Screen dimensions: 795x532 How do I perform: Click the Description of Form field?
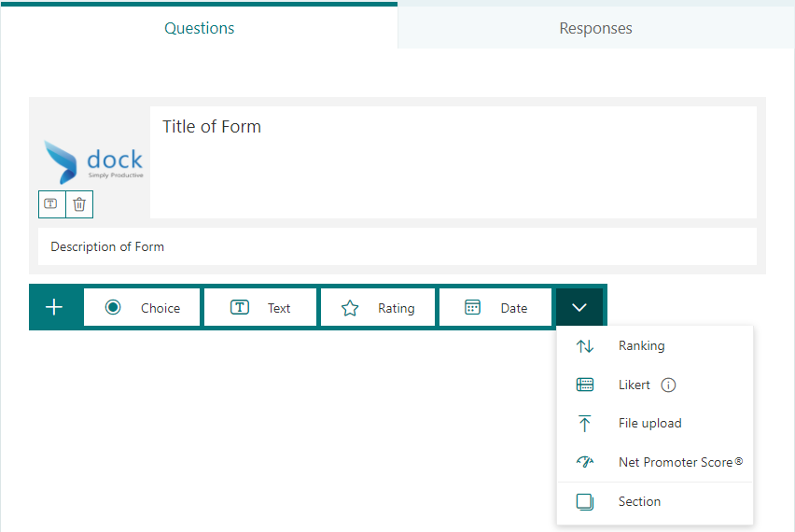(x=397, y=247)
